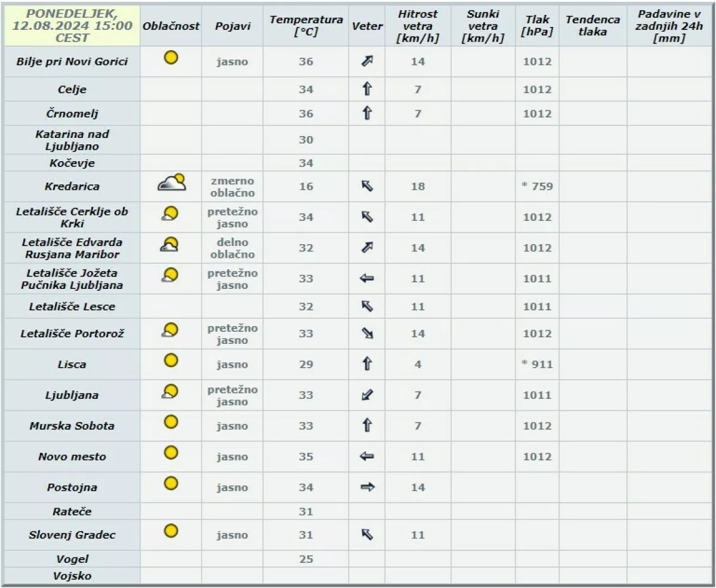Select the cloud icon for Letališče Edvarda Rusjana Maribor
Screen dimensions: 716x588
click(x=170, y=244)
